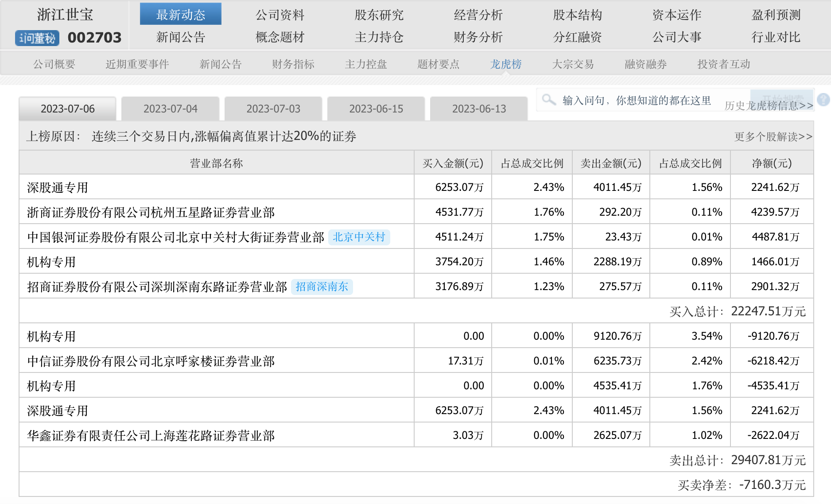Viewport: 831px width, 504px height.
Task: Select the 2023-06-13 date tab
Action: (x=478, y=109)
